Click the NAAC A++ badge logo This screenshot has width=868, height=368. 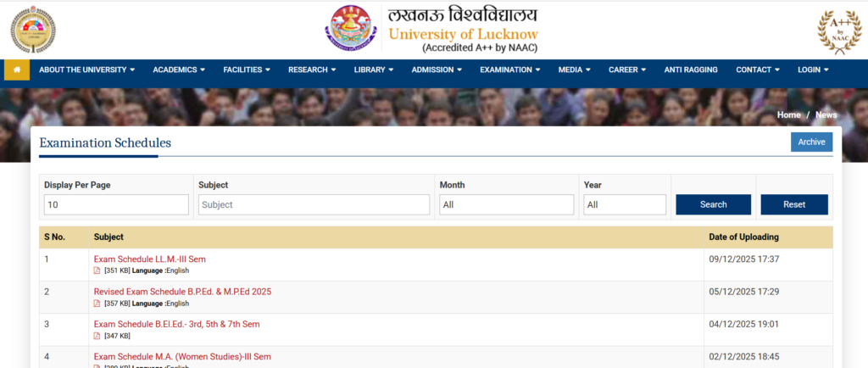pyautogui.click(x=838, y=31)
